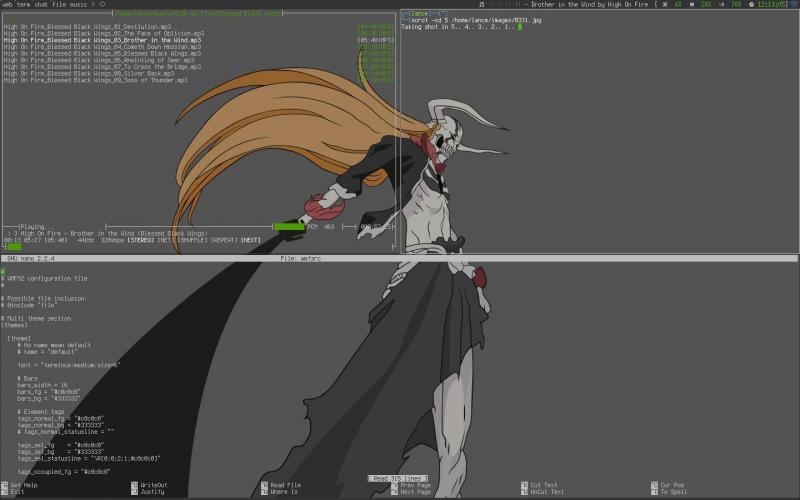Click the music directory path title
This screenshot has width=800, height=500.
(x=198, y=13)
